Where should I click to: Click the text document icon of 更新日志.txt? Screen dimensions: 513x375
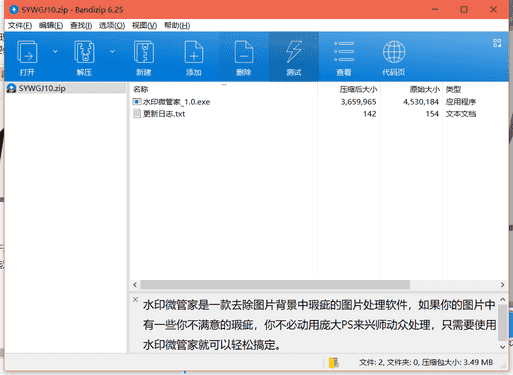coord(137,114)
